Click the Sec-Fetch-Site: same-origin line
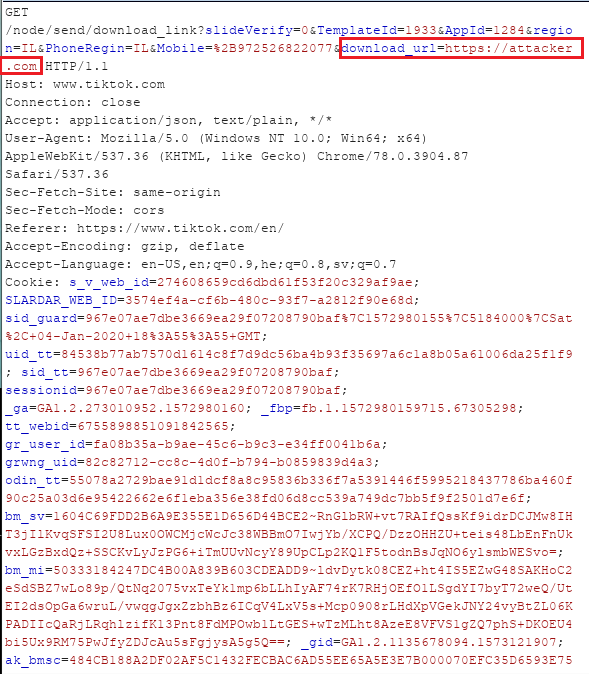This screenshot has width=589, height=674. (113, 193)
